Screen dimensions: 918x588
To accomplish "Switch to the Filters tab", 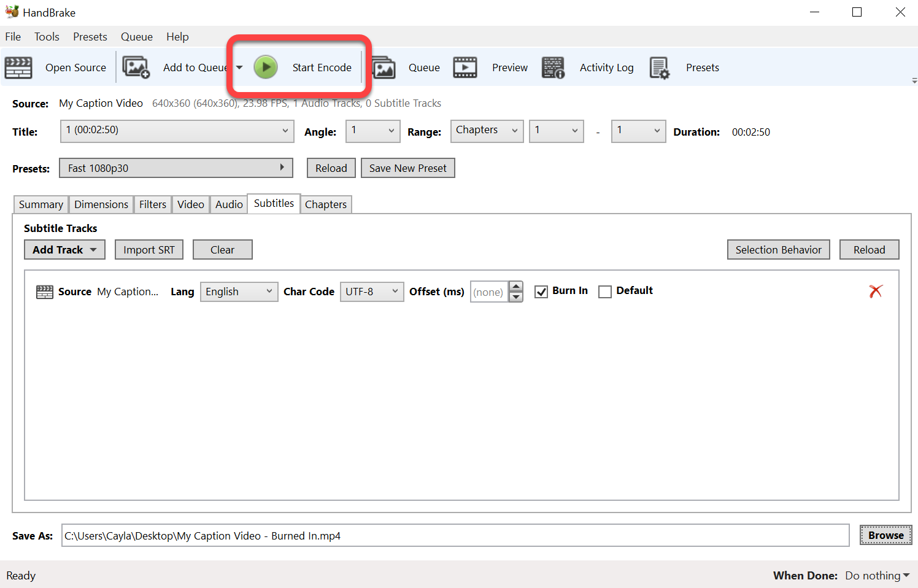I will (153, 204).
